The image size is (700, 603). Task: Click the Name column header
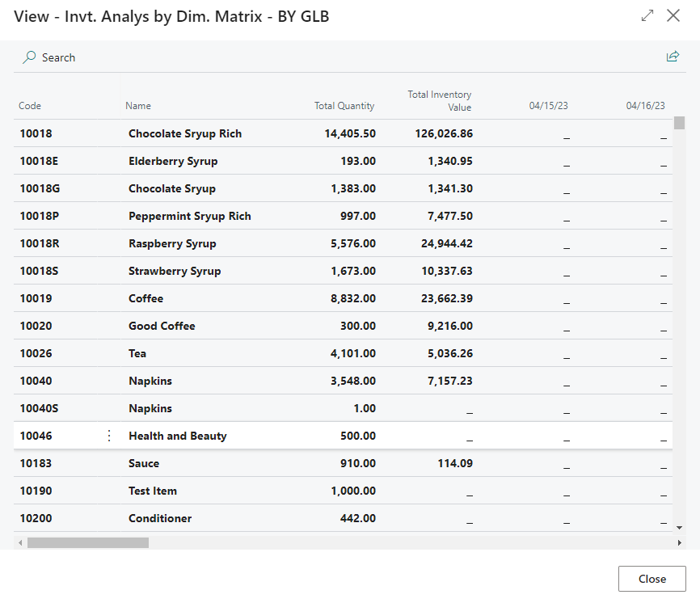[138, 106]
